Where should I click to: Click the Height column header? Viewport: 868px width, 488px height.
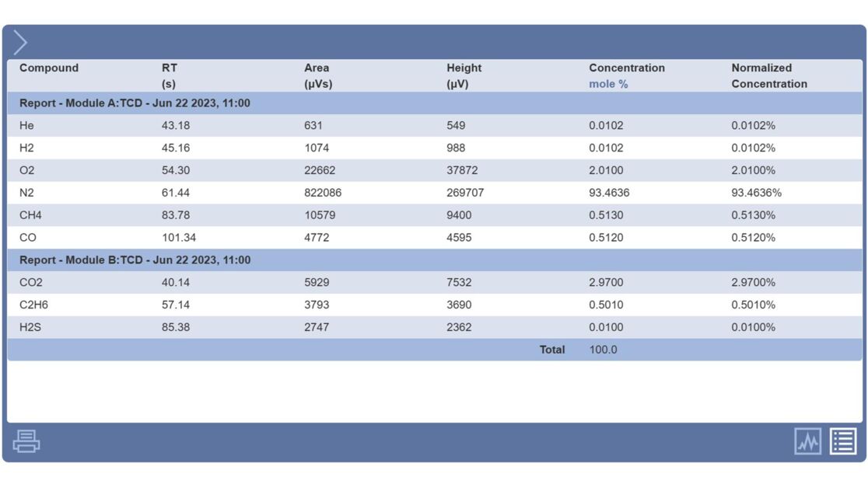464,75
